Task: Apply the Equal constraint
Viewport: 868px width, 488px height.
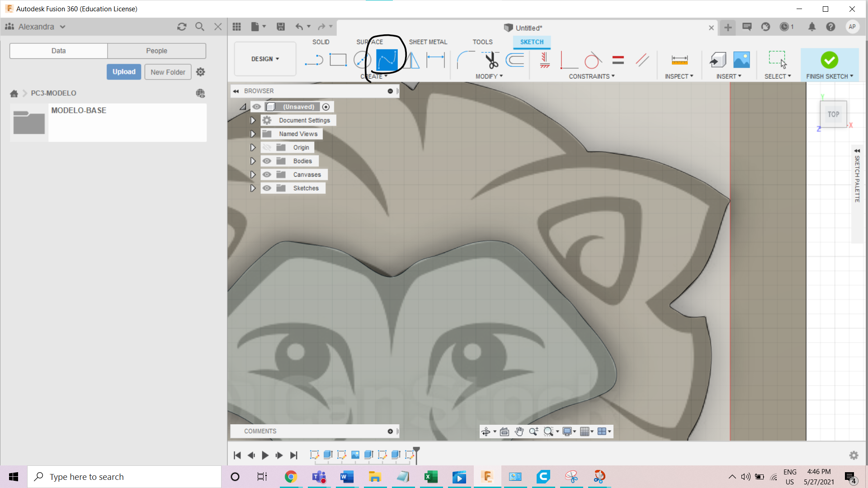Action: pos(618,60)
